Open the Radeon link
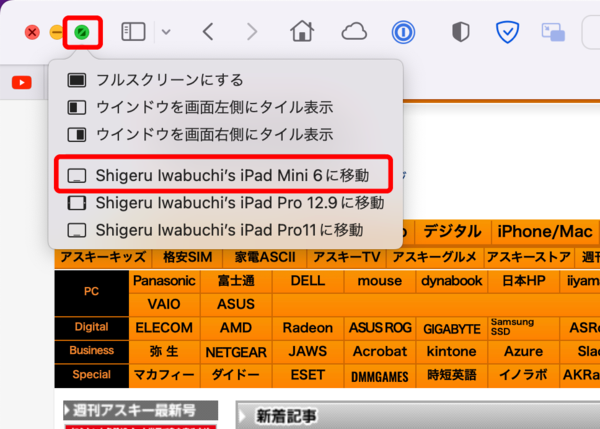 (308, 328)
